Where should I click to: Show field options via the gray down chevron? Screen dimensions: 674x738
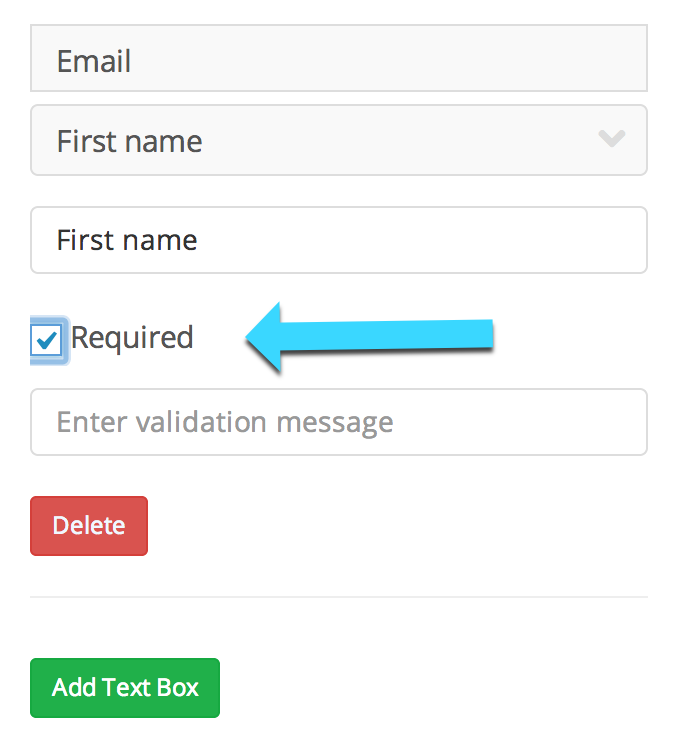611,138
